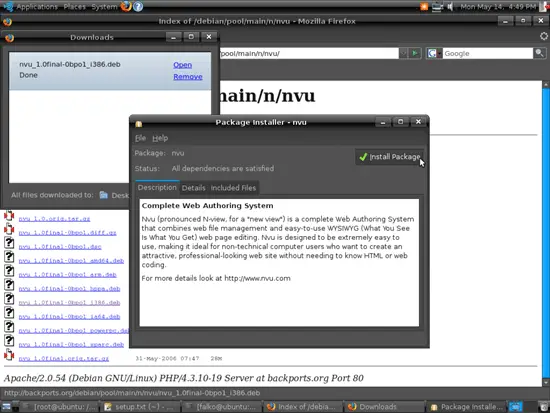This screenshot has height=413, width=550.
Task: Click archive icon beside nvu_1.0final-0bpo1.diff.gz
Action: (x=9, y=229)
